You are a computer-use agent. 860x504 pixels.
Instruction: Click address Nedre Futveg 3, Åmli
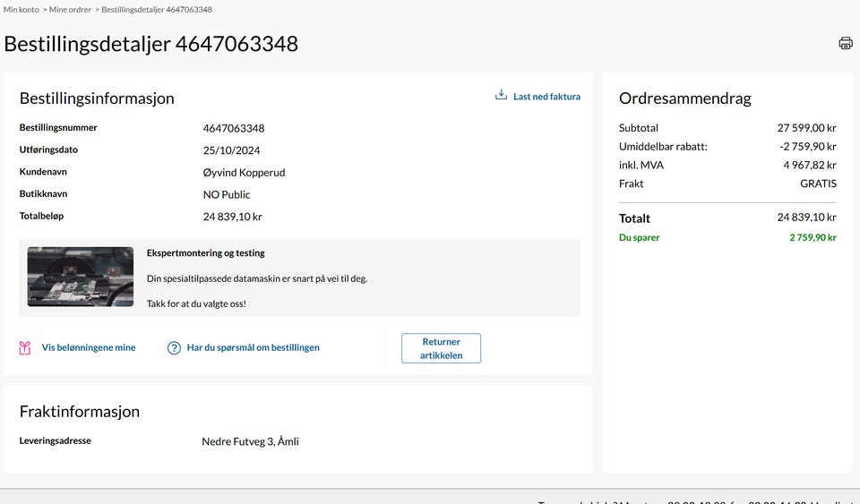point(251,441)
